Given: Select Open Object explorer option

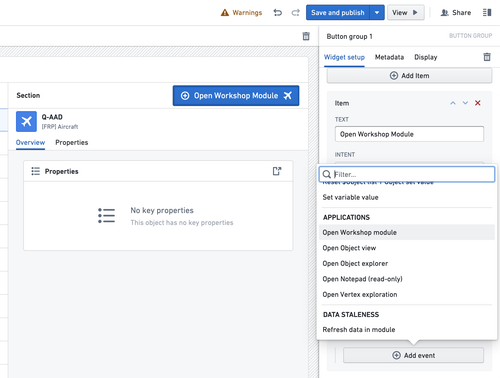Looking at the screenshot, I should coord(407,263).
